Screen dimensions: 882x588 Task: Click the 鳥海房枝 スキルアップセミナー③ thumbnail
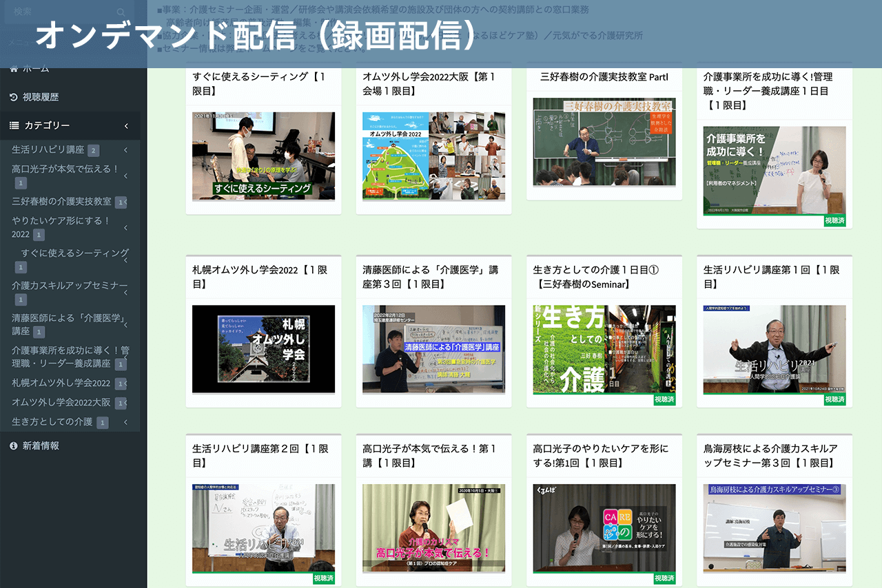pyautogui.click(x=775, y=528)
